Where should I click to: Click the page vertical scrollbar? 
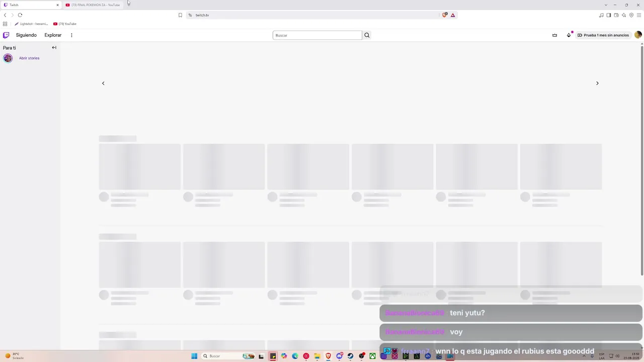tap(642, 160)
